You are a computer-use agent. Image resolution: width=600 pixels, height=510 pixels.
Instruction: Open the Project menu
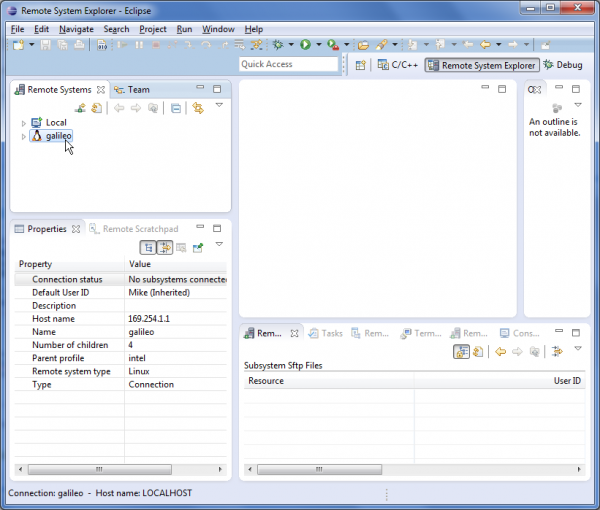click(x=153, y=29)
